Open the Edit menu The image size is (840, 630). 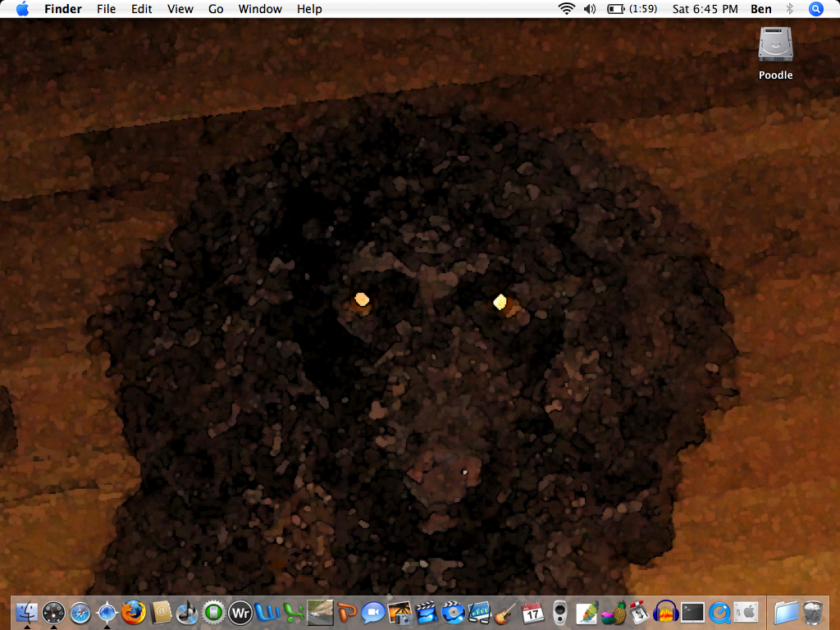click(x=141, y=9)
